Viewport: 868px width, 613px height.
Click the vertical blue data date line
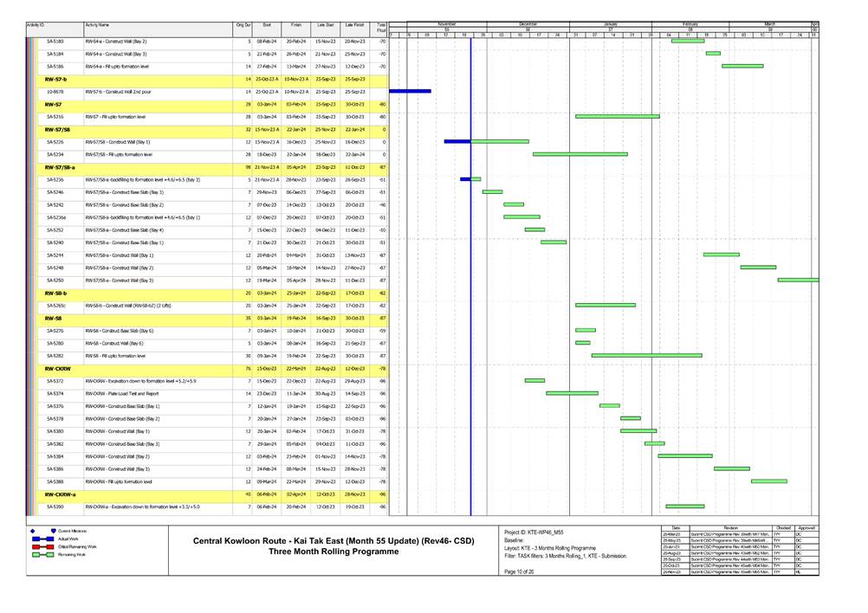point(470,260)
